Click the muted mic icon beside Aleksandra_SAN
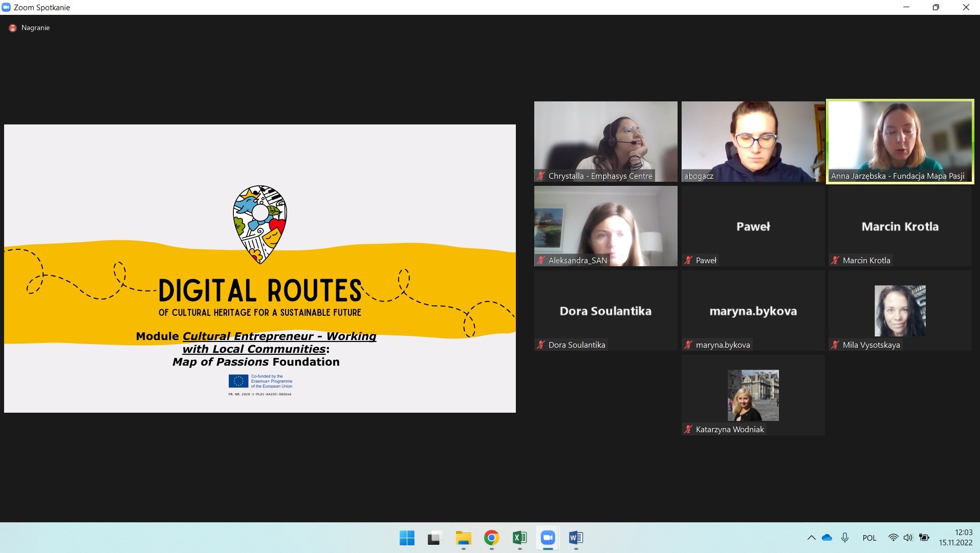This screenshot has height=553, width=980. tap(541, 260)
